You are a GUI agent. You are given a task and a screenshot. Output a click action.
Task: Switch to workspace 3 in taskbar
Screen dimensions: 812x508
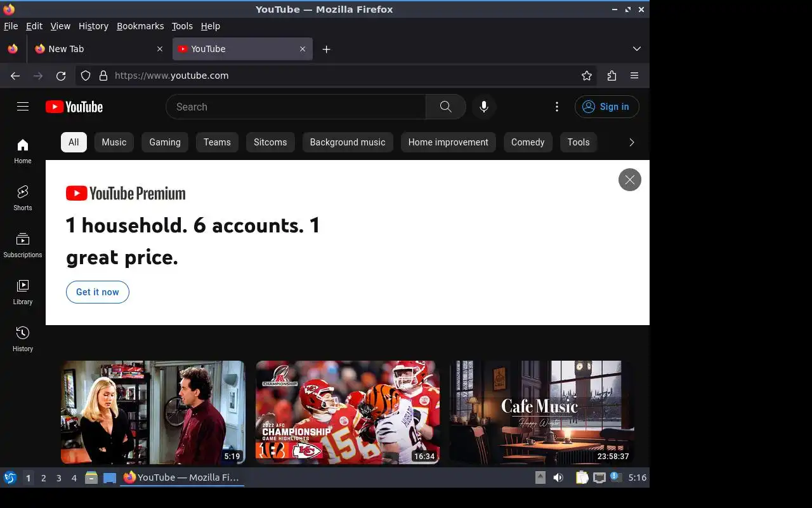point(59,478)
